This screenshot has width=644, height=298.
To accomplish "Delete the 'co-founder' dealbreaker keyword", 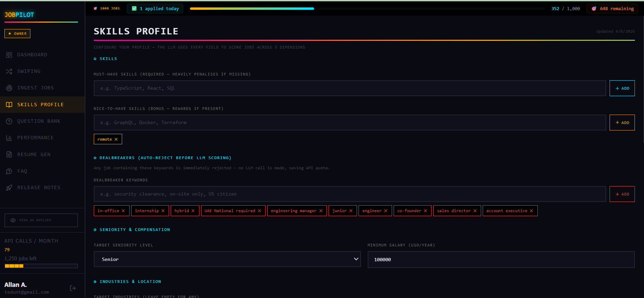I will coord(425,211).
